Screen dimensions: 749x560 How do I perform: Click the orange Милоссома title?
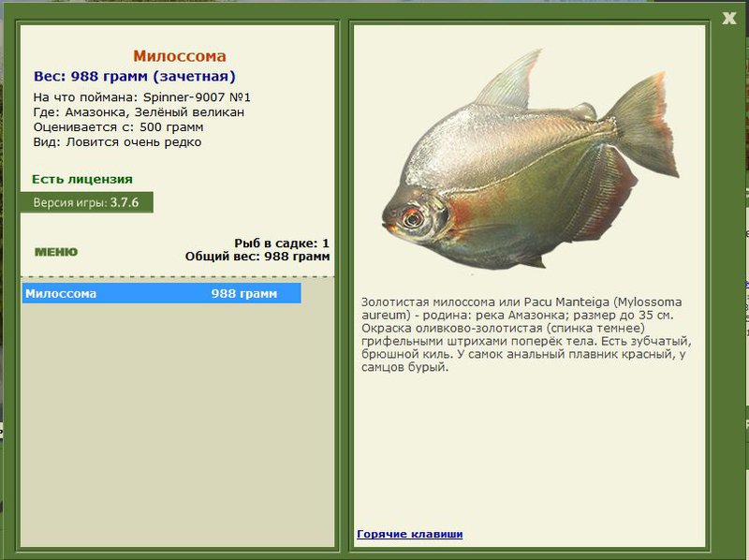tap(179, 56)
